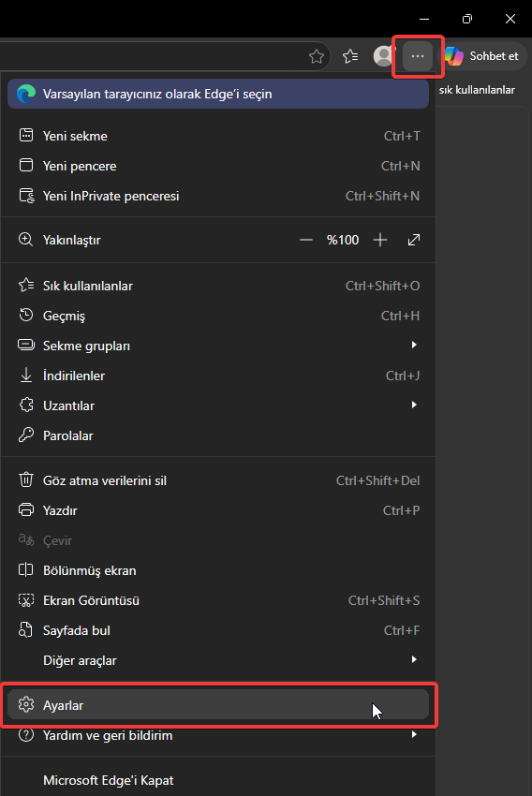Click the Edge logo in default browser banner
Viewport: 532px width, 796px height.
26,94
